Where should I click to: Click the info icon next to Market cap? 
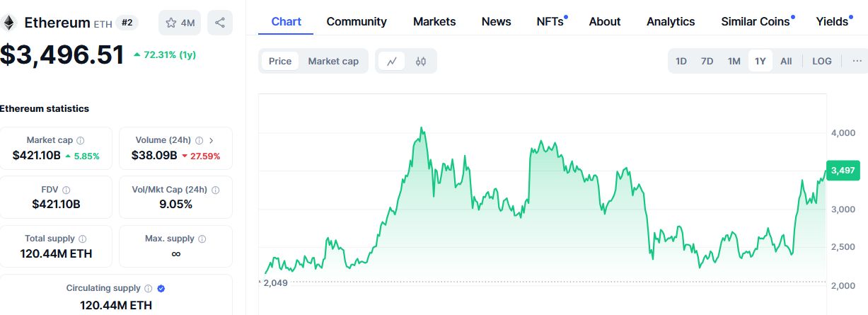point(81,140)
